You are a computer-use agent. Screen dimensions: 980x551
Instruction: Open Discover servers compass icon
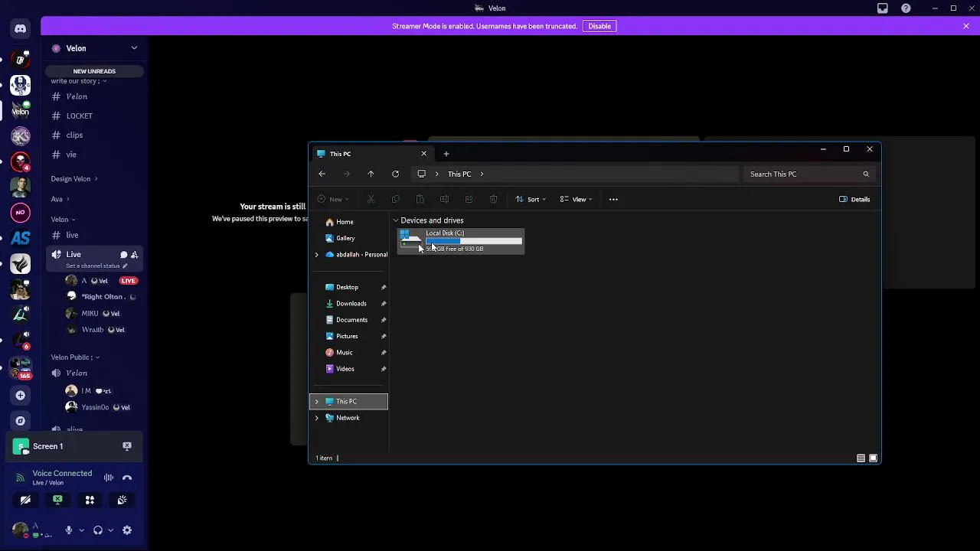[21, 421]
